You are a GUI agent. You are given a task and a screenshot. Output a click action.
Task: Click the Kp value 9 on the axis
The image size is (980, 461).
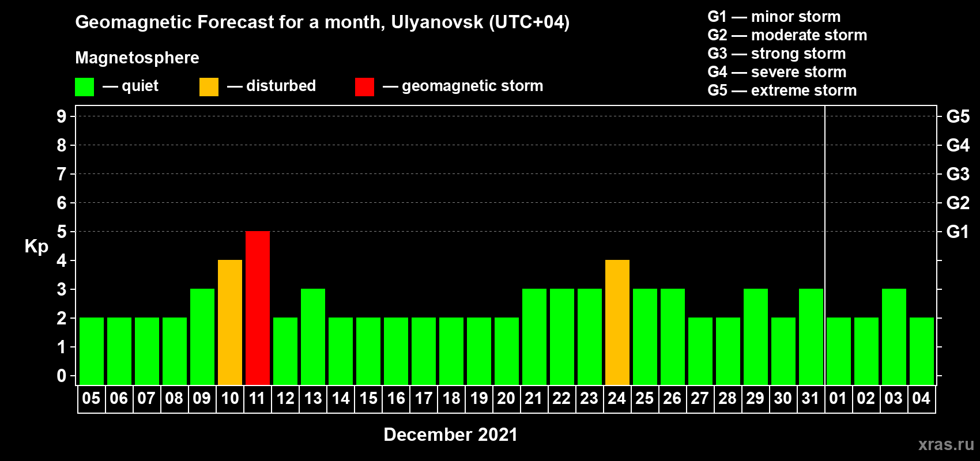coord(62,116)
